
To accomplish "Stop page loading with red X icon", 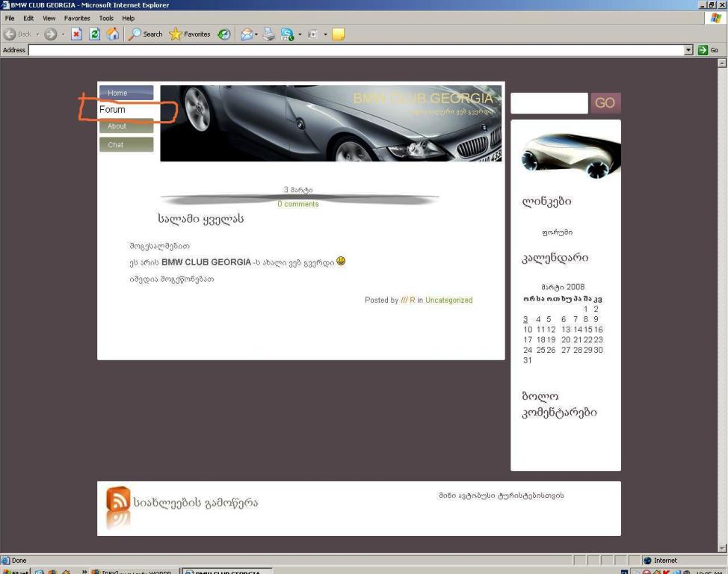I will pos(76,34).
